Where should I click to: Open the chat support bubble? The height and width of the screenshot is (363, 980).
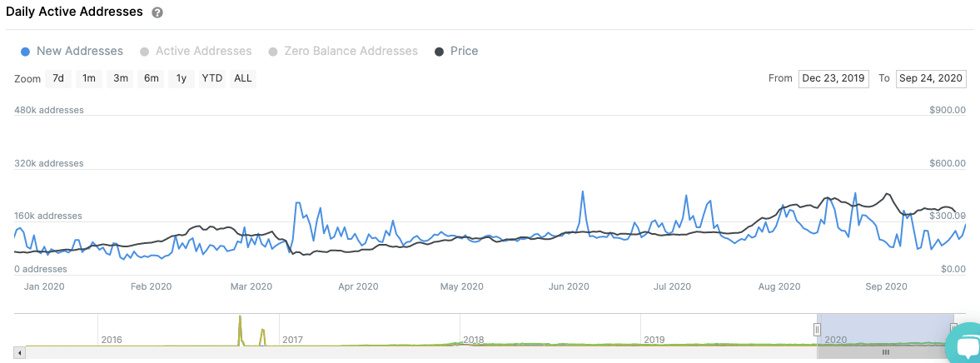(x=966, y=347)
